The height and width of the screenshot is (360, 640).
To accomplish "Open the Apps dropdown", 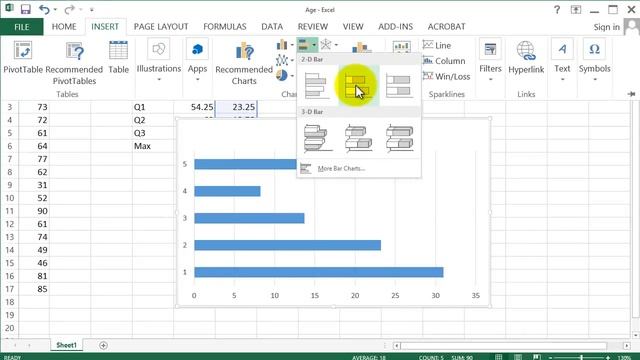I will (198, 60).
